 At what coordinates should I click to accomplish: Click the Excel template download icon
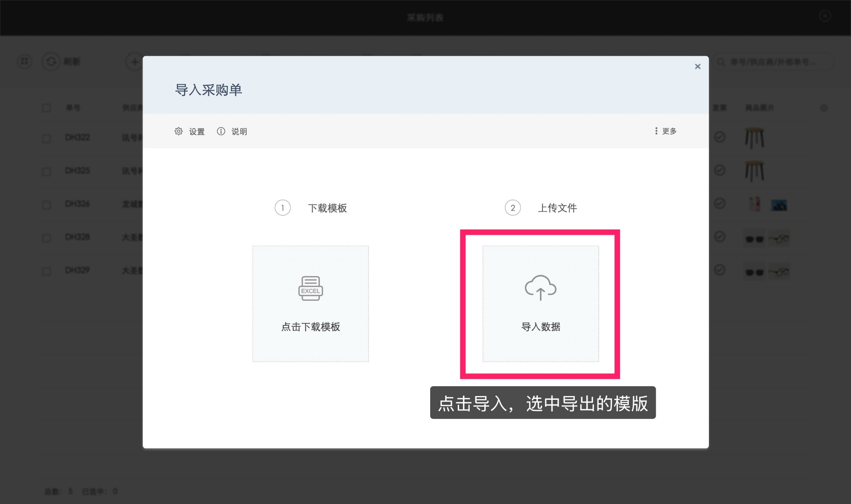[310, 288]
